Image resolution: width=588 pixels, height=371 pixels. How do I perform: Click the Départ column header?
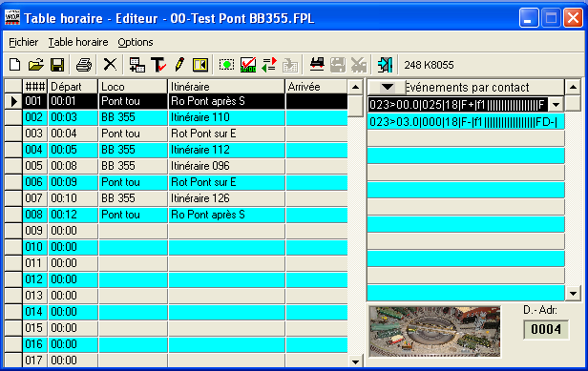[73, 87]
